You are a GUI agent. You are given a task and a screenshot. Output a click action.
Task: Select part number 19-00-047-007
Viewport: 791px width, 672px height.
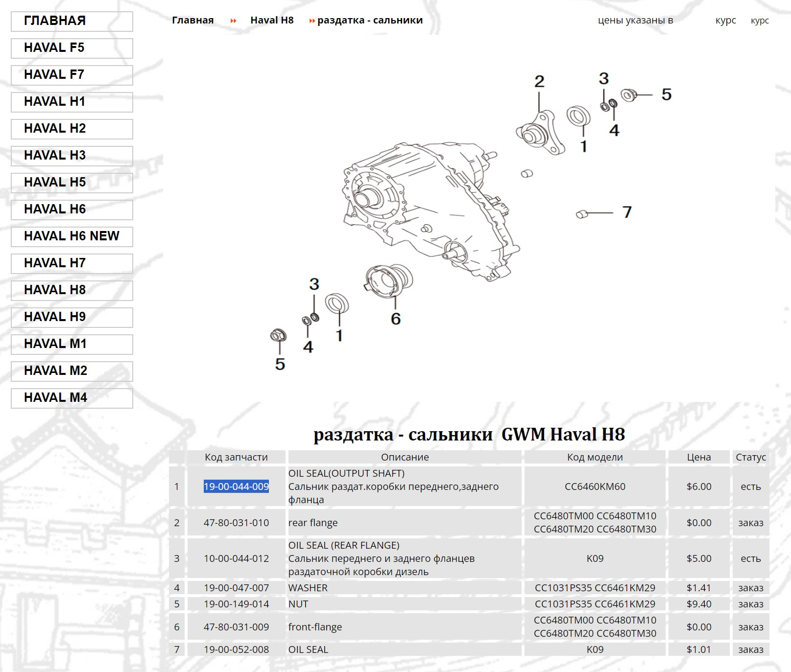[x=236, y=588]
